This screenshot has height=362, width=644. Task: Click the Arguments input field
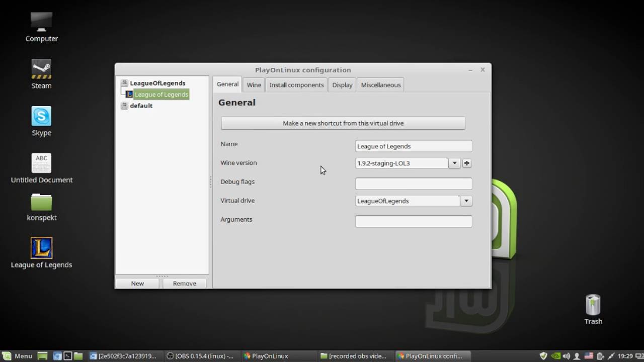[414, 222]
